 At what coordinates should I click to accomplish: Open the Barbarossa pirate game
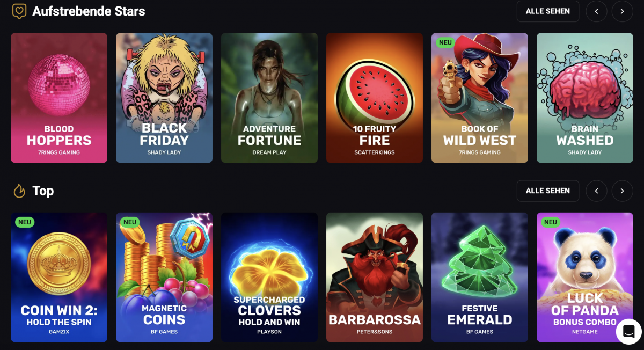pos(375,277)
